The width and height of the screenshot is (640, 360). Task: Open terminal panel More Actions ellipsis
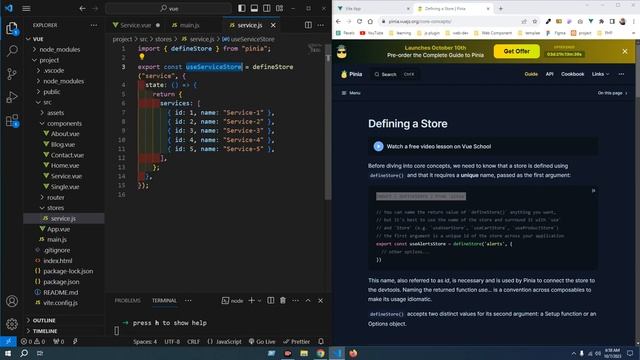point(296,300)
